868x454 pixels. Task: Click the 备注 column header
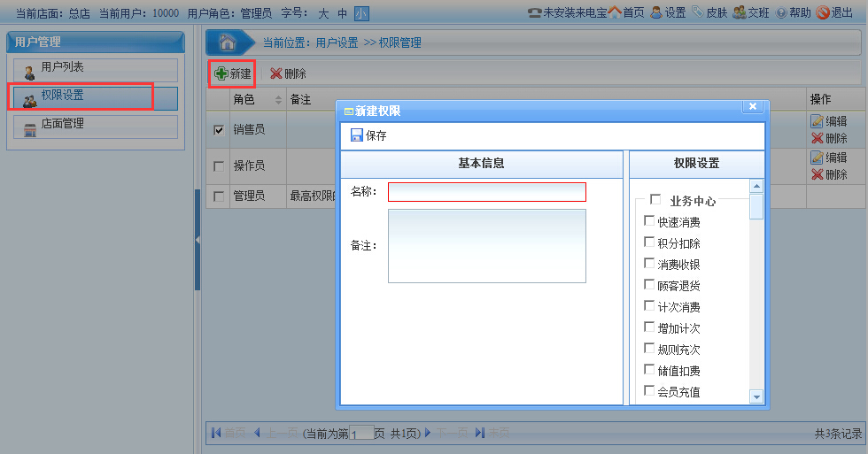[300, 99]
